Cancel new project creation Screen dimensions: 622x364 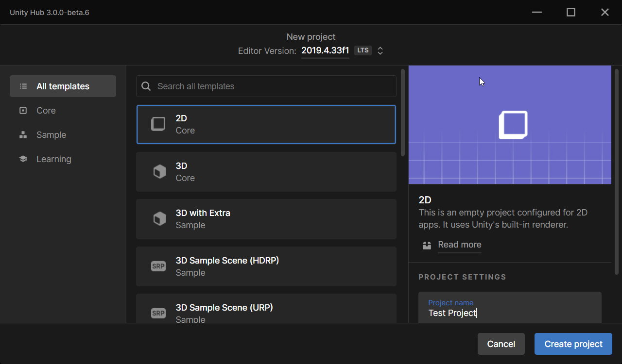point(501,344)
